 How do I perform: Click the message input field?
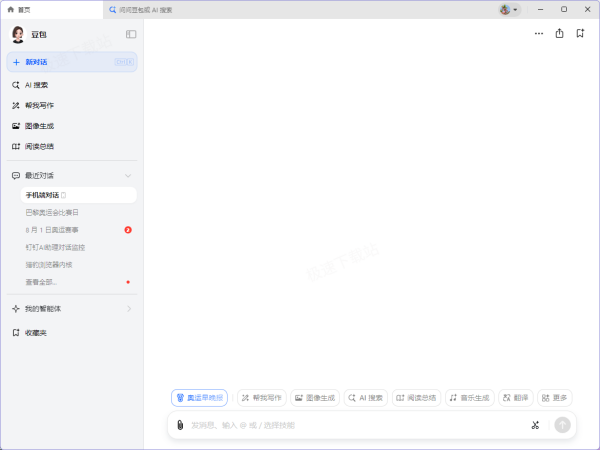[350, 425]
